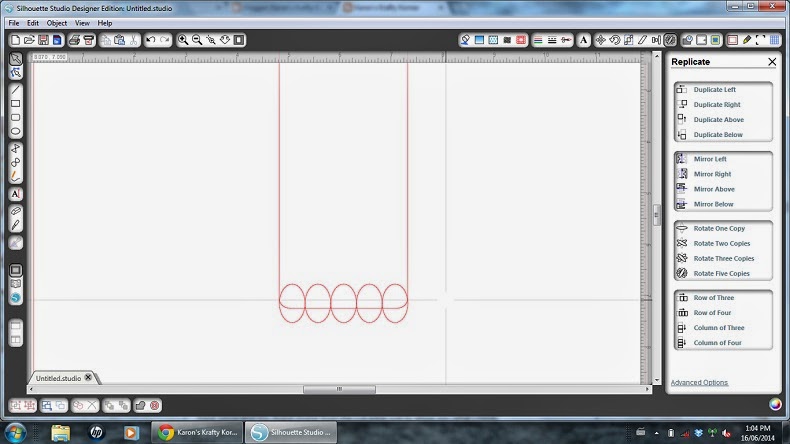Choose Rotate Three Copies
This screenshot has height=444, width=790.
(x=723, y=258)
